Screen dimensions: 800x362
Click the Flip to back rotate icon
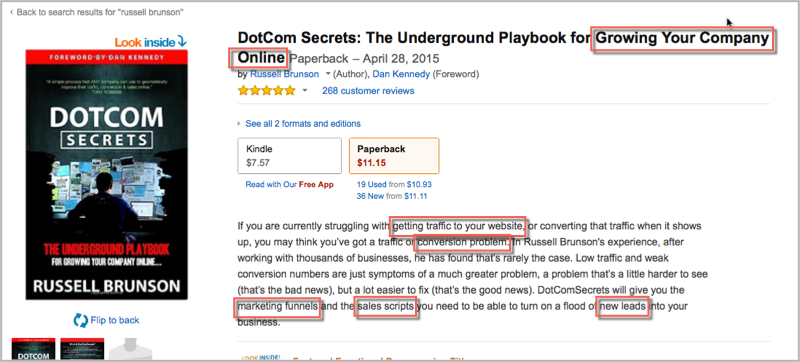coord(81,320)
